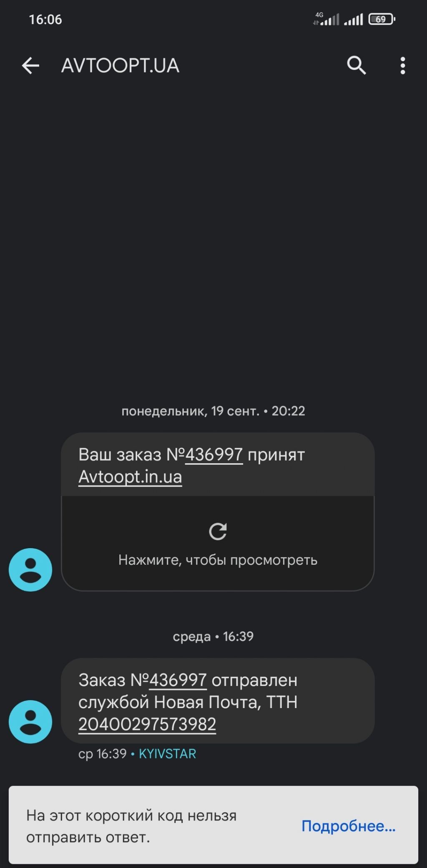Tap order number 436997 in shipped message
Image resolution: width=427 pixels, height=868 pixels.
(x=178, y=680)
